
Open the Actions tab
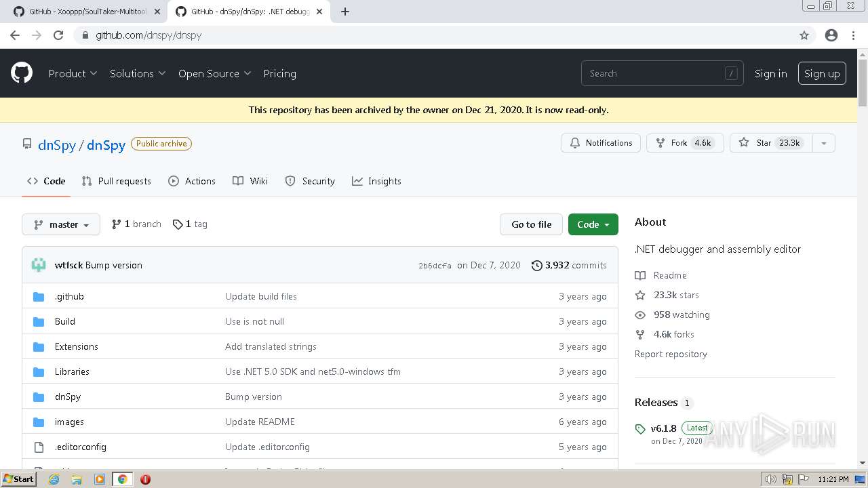click(192, 181)
